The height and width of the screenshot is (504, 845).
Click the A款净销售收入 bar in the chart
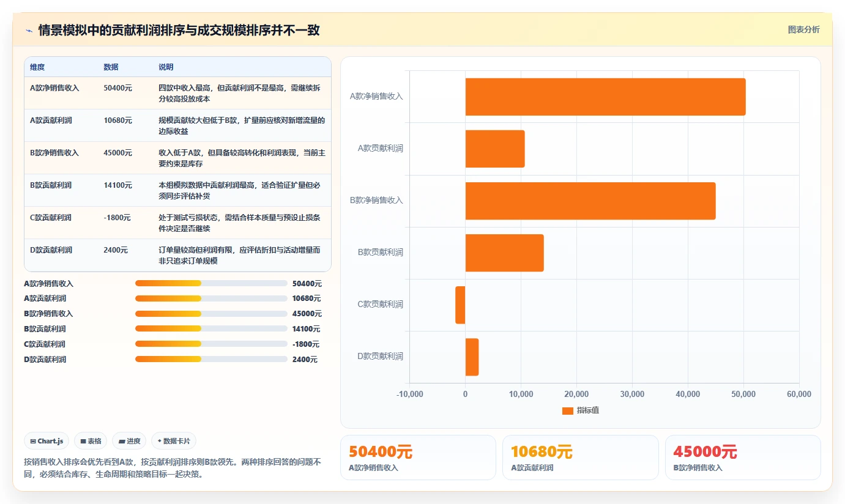coord(605,97)
